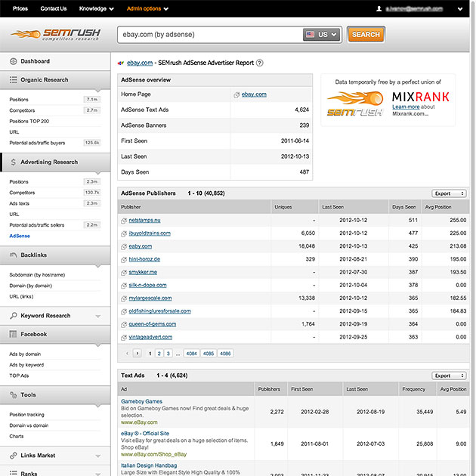
Task: Sort by Days Seen column header
Action: pos(404,207)
